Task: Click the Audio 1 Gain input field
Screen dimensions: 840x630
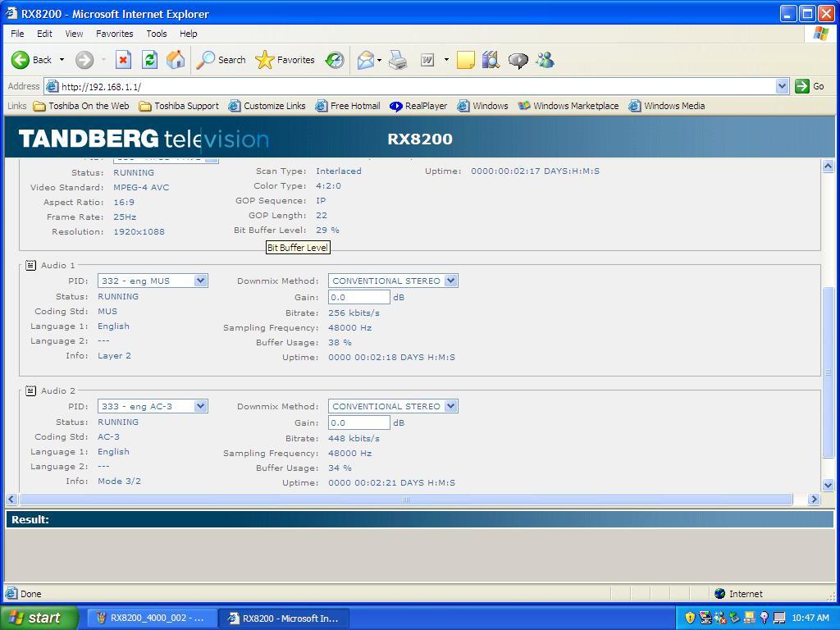Action: 358,297
